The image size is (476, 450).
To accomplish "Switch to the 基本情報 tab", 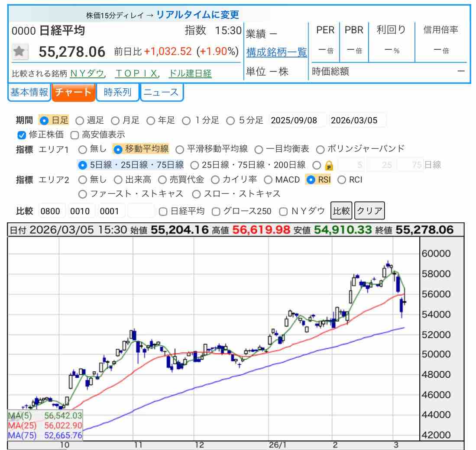I will pyautogui.click(x=29, y=92).
